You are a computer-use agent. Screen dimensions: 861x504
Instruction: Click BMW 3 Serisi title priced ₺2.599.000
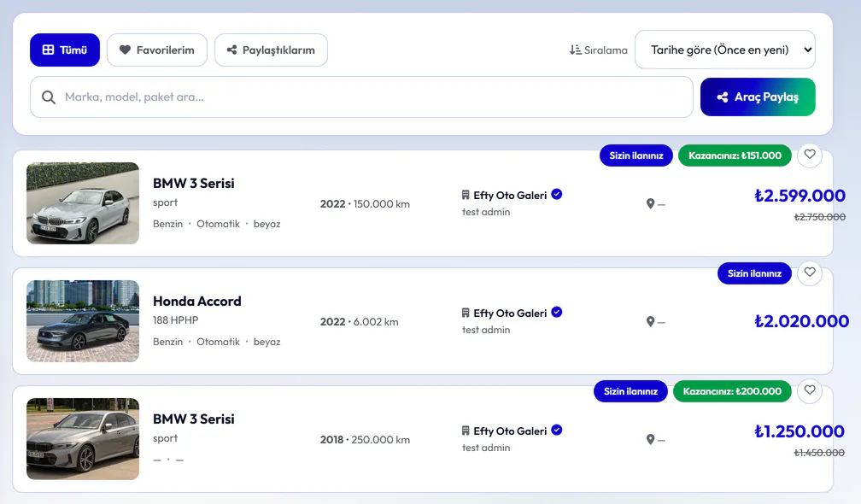point(194,184)
